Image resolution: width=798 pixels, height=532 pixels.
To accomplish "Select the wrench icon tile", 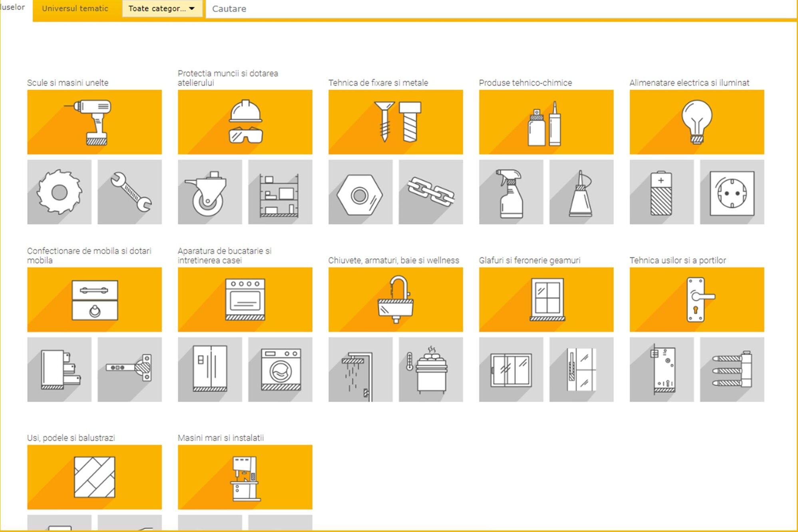I will pos(129,192).
